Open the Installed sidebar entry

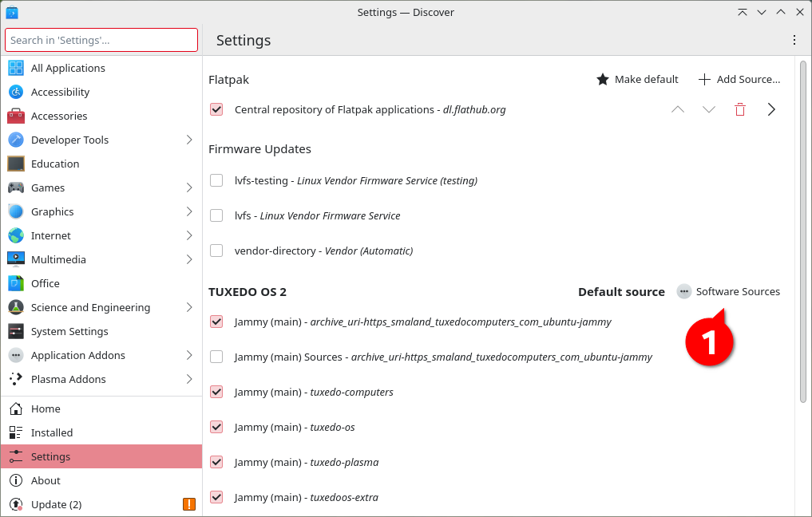(101, 432)
